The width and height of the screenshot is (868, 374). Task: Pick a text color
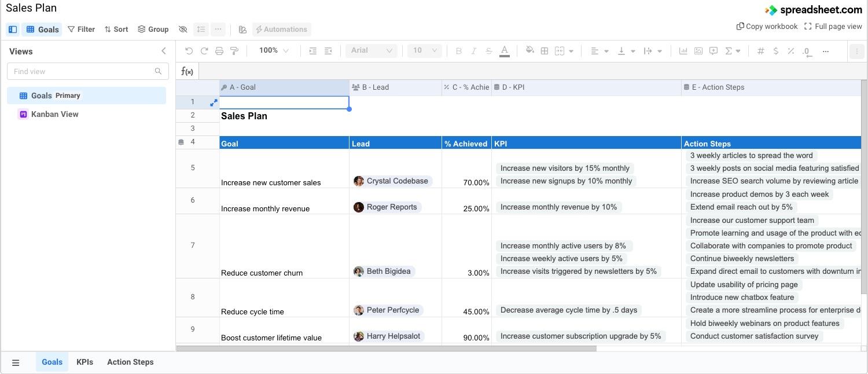tap(504, 50)
